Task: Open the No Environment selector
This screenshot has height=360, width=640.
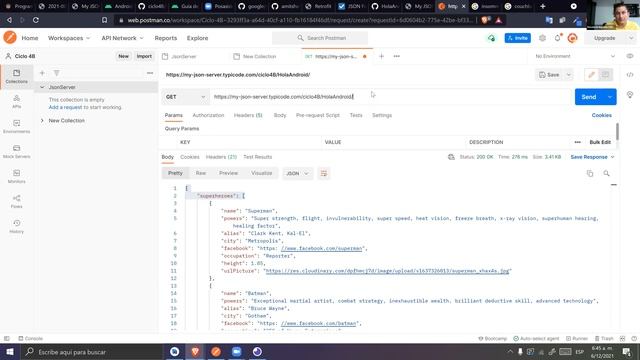Action: click(x=574, y=56)
